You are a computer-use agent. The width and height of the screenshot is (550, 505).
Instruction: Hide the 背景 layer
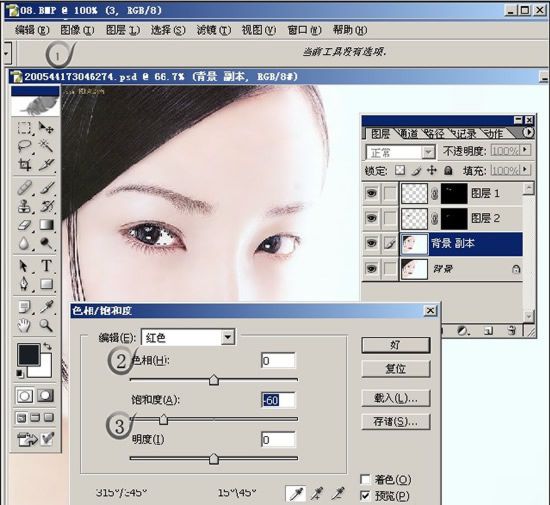click(x=371, y=269)
